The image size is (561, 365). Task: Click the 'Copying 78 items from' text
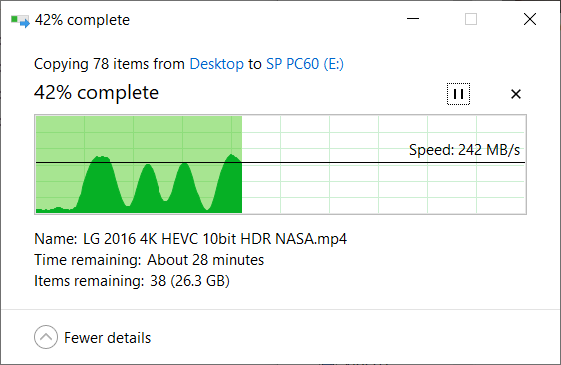(109, 64)
